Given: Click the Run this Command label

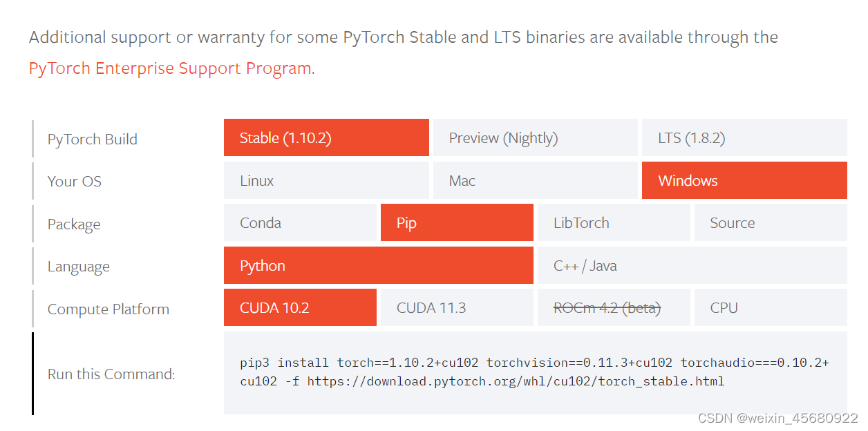Looking at the screenshot, I should pyautogui.click(x=111, y=374).
